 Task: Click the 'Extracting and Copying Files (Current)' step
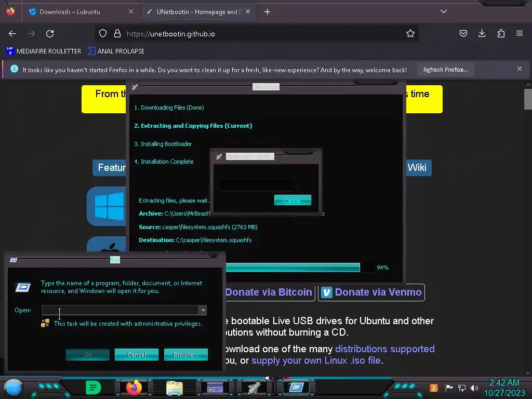point(193,126)
